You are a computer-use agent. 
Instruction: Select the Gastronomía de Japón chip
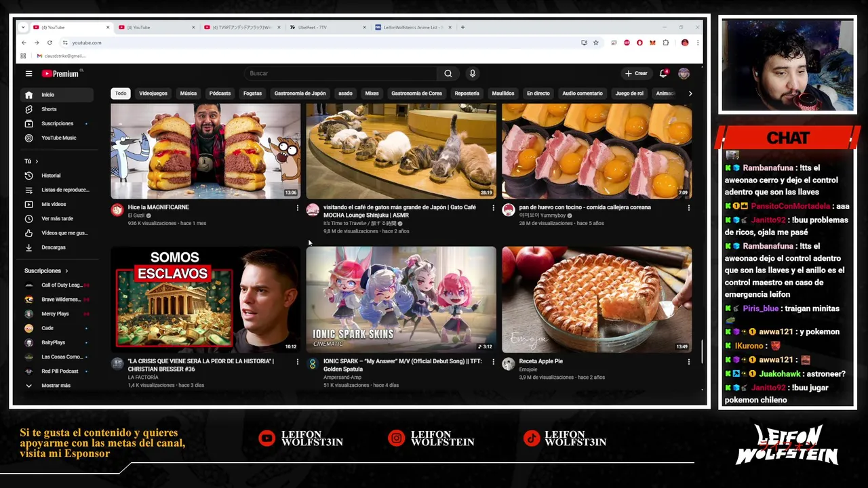pos(300,94)
